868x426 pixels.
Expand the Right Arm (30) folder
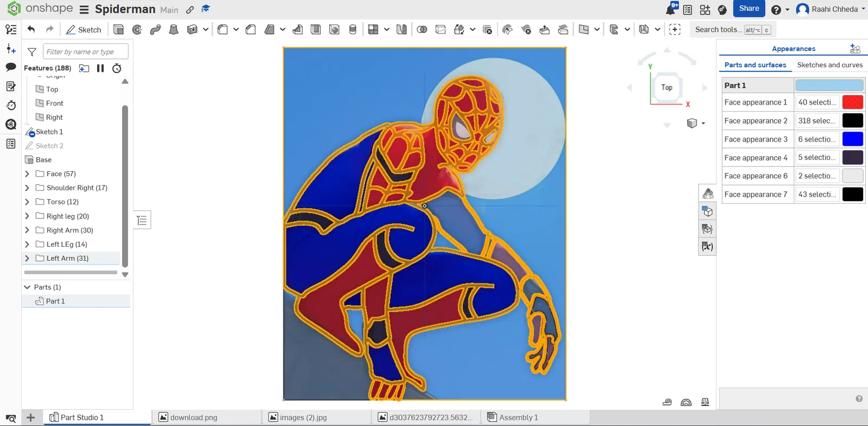pos(27,230)
